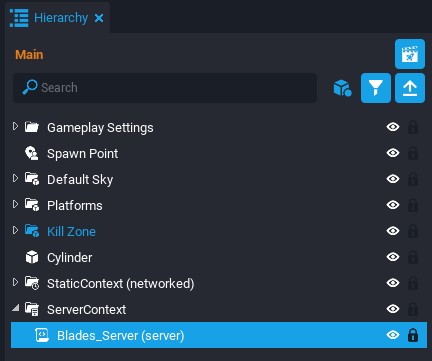432x361 pixels.
Task: Expand the StaticContext (networked) folder
Action: point(15,282)
